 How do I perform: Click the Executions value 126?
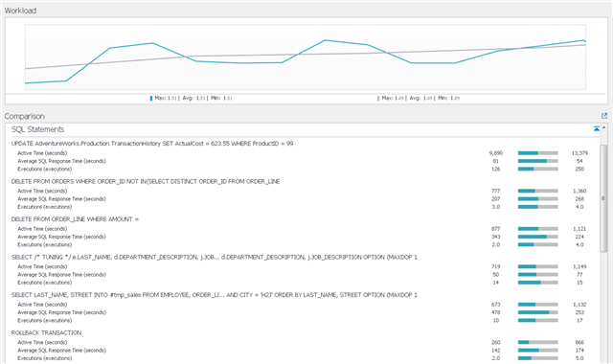pyautogui.click(x=496, y=169)
